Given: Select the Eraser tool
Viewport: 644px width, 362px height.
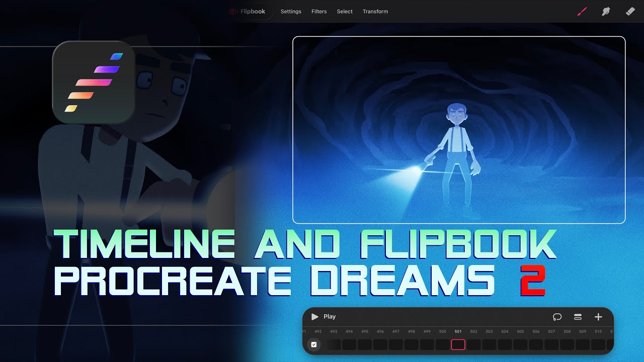Looking at the screenshot, I should tap(630, 11).
